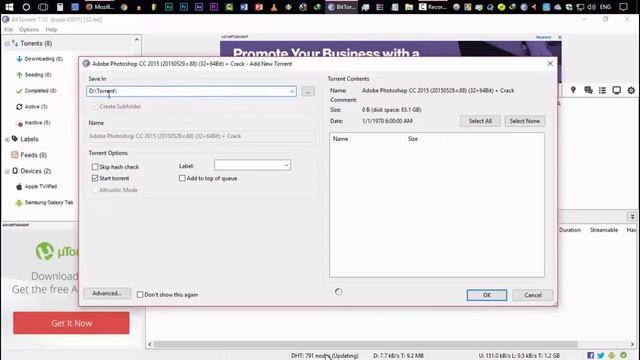This screenshot has height=360, width=640.
Task: Click the OK button
Action: tap(487, 295)
